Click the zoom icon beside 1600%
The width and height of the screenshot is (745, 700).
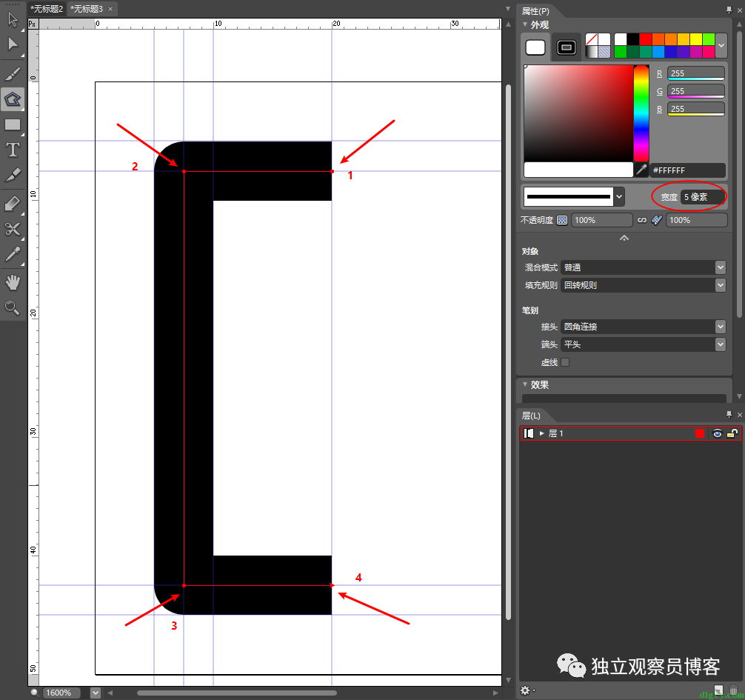tap(34, 693)
